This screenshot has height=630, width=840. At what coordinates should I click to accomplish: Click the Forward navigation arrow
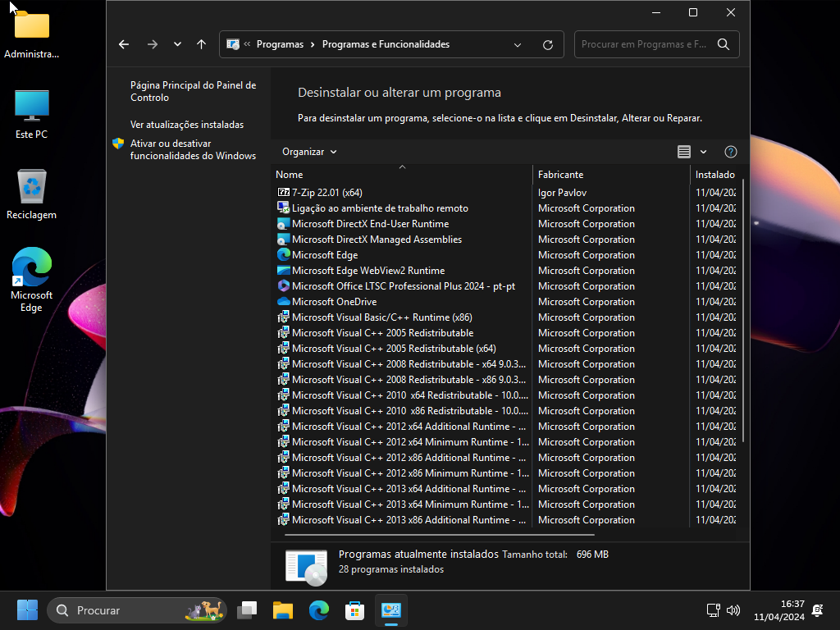tap(152, 44)
